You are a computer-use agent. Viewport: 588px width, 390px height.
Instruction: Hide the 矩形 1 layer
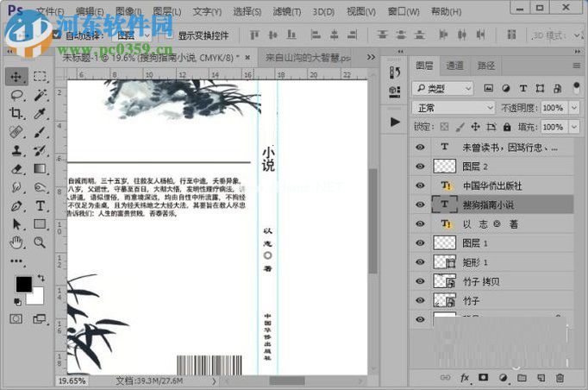420,262
